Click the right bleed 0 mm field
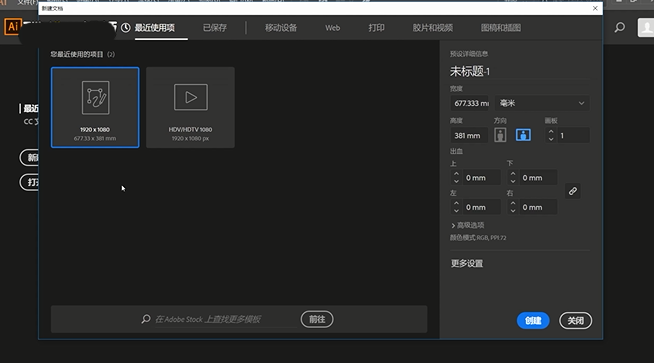This screenshot has height=363, width=654. pos(538,207)
